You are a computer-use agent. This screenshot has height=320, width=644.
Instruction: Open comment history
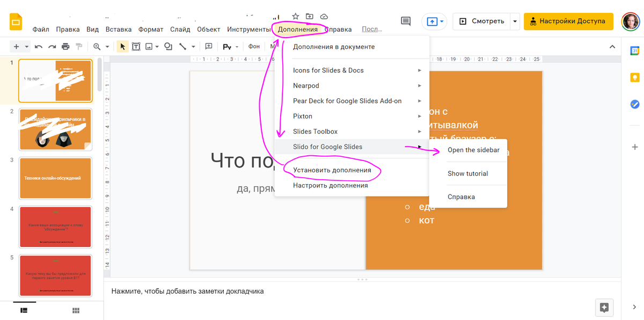pyautogui.click(x=406, y=21)
